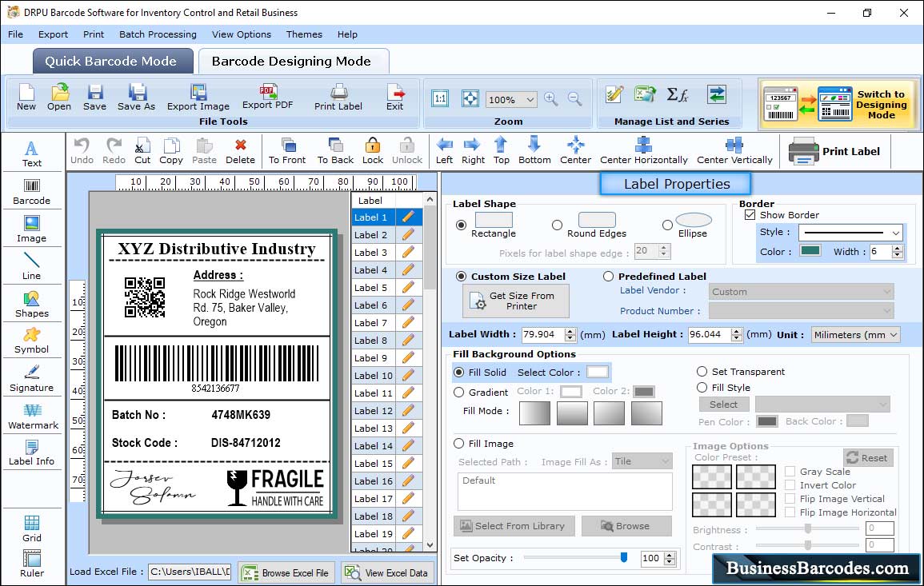Select the Fill Style option
The width and height of the screenshot is (924, 586).
[702, 388]
